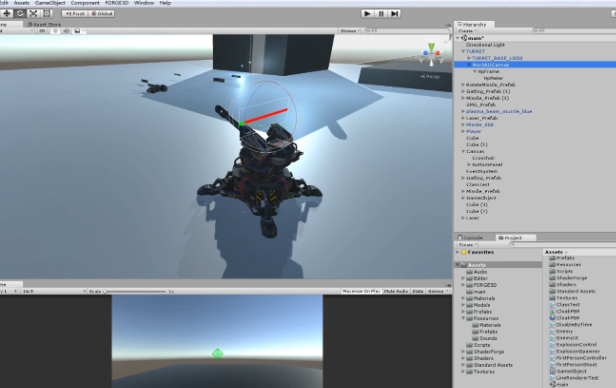This screenshot has width=616, height=388.
Task: Click the ClassTest script icon in Assets
Action: [552, 305]
